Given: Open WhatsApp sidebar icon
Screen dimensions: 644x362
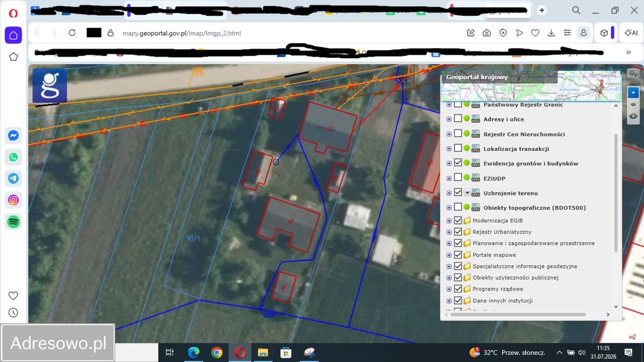Looking at the screenshot, I should click(x=14, y=157).
